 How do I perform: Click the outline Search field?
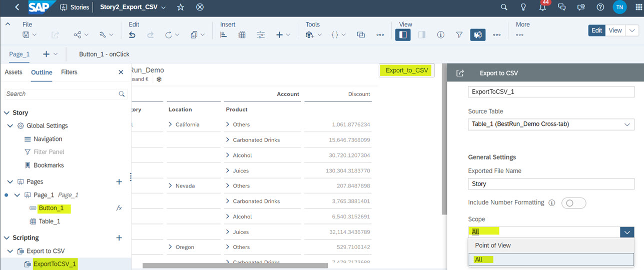66,93
